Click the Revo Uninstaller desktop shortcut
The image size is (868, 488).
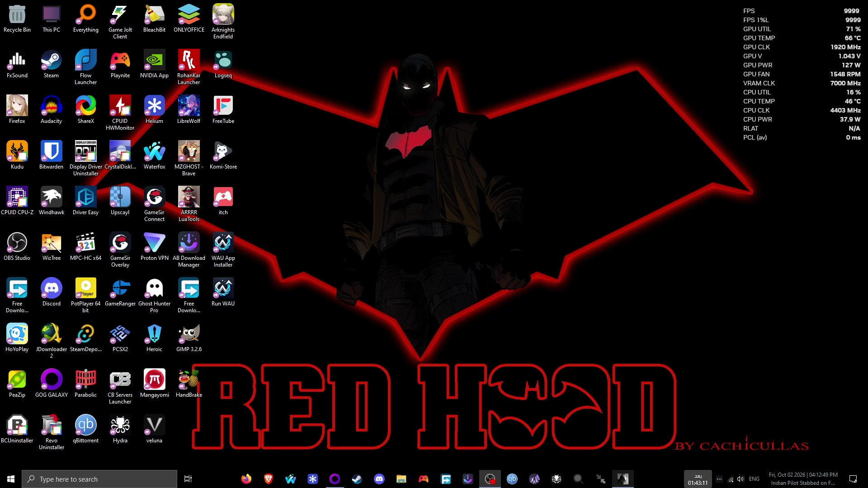point(51,432)
